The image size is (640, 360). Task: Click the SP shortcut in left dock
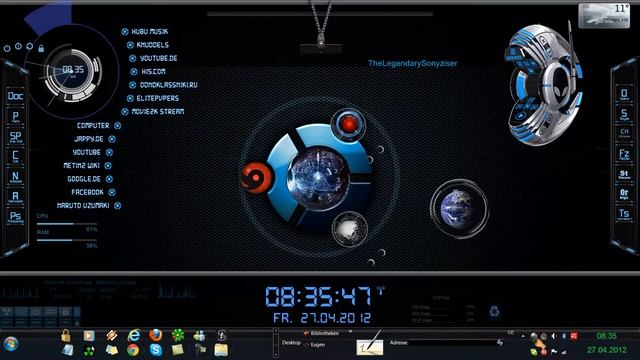pyautogui.click(x=16, y=136)
